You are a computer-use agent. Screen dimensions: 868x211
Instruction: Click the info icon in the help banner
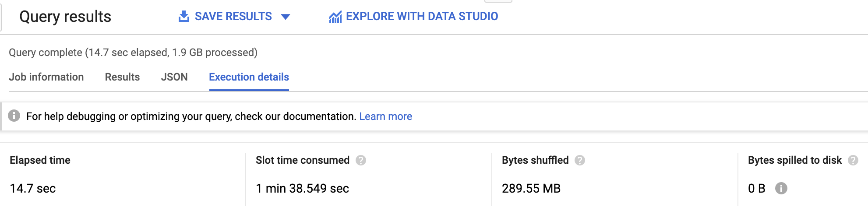[14, 116]
